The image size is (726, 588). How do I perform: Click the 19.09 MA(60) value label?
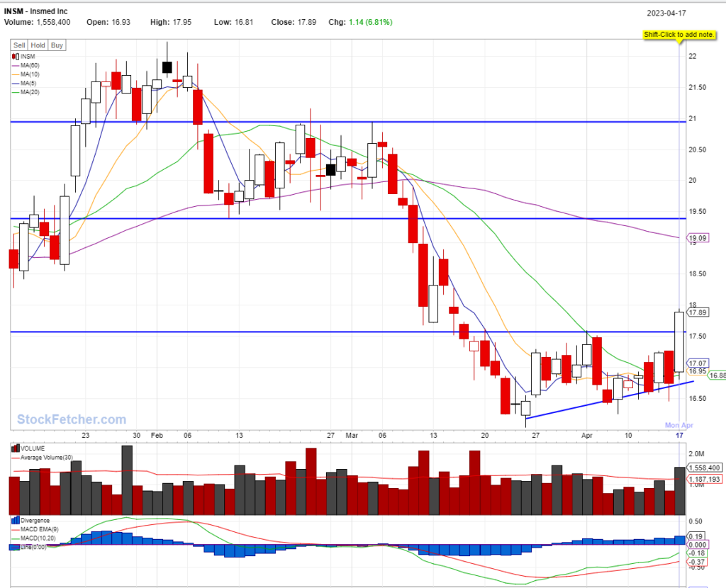tap(698, 238)
